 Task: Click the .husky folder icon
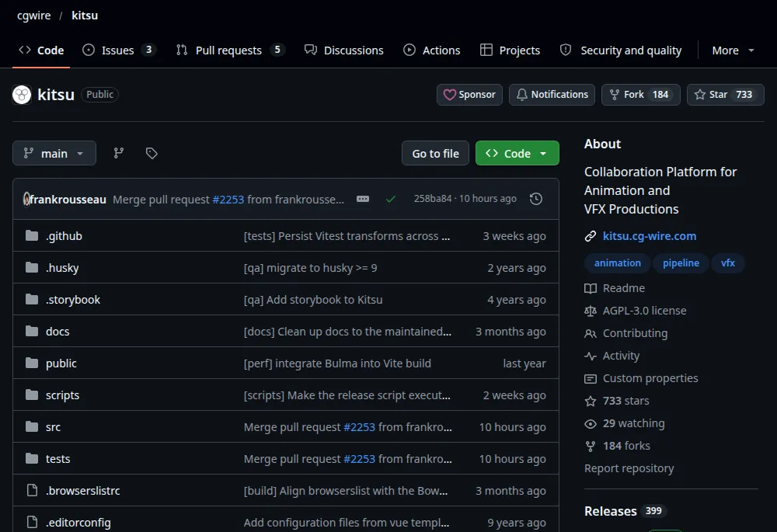tap(32, 267)
